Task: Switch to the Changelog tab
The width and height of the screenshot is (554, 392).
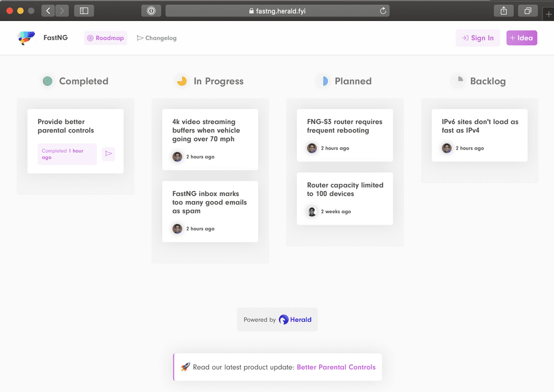Action: tap(157, 38)
